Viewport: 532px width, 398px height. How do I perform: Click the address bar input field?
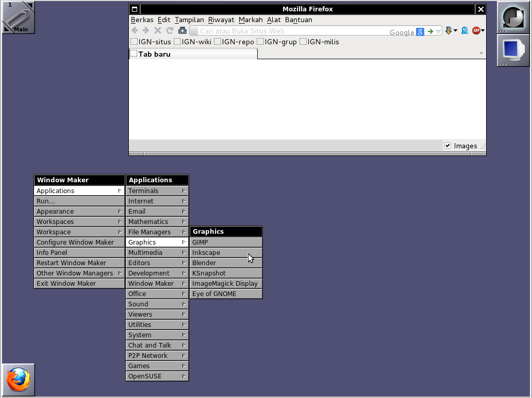coord(289,31)
